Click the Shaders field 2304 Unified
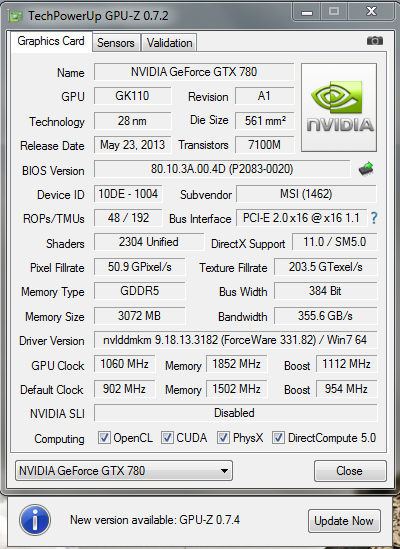 [x=149, y=242]
